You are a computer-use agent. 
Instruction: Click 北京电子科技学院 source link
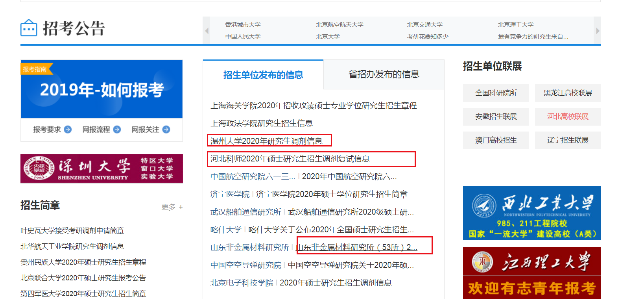pyautogui.click(x=242, y=283)
